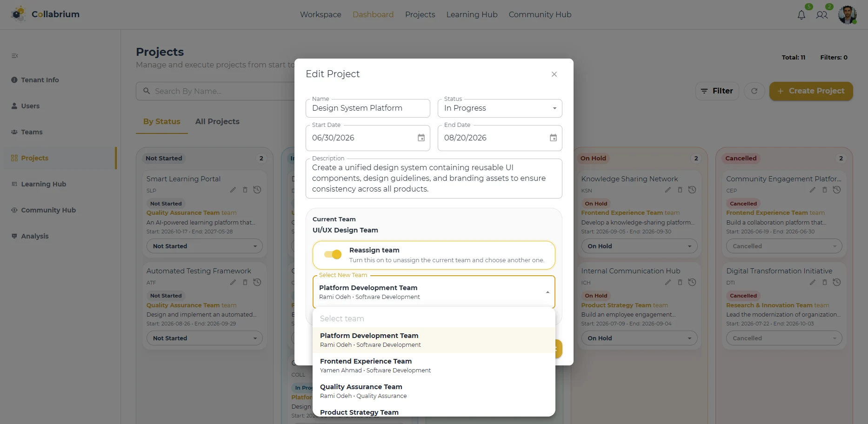Open the End Date calendar picker
The height and width of the screenshot is (424, 868).
(553, 138)
